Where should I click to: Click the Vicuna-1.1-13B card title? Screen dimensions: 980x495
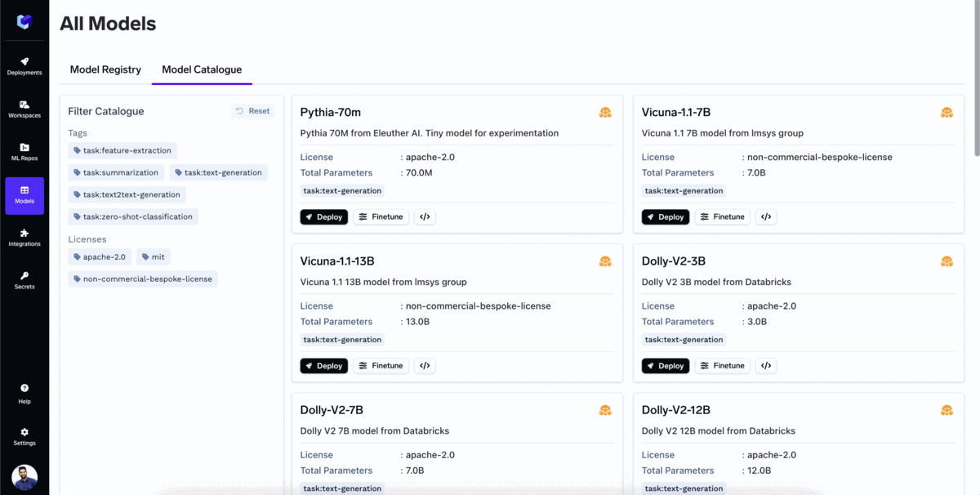coord(337,261)
